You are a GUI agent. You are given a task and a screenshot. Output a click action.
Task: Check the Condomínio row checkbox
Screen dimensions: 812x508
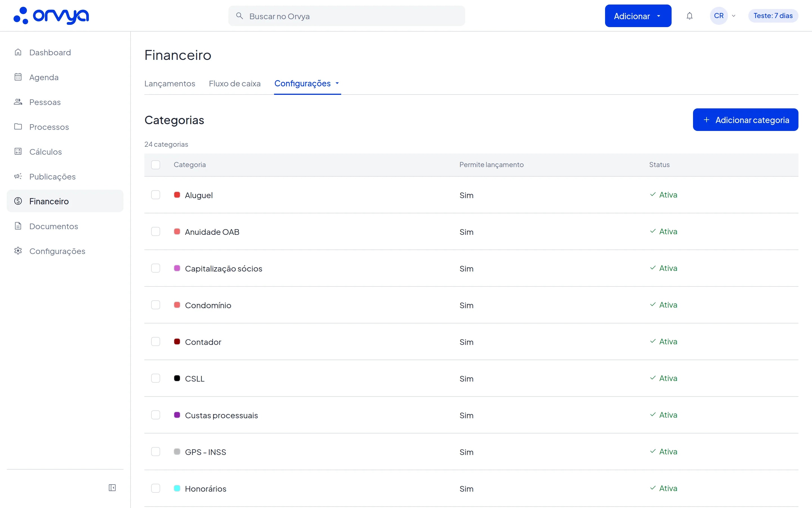tap(156, 305)
